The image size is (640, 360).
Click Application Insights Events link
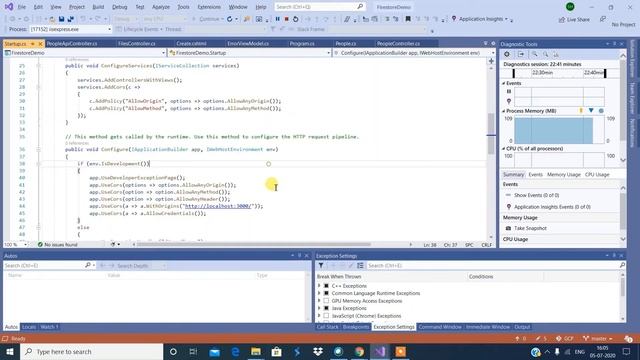point(552,207)
